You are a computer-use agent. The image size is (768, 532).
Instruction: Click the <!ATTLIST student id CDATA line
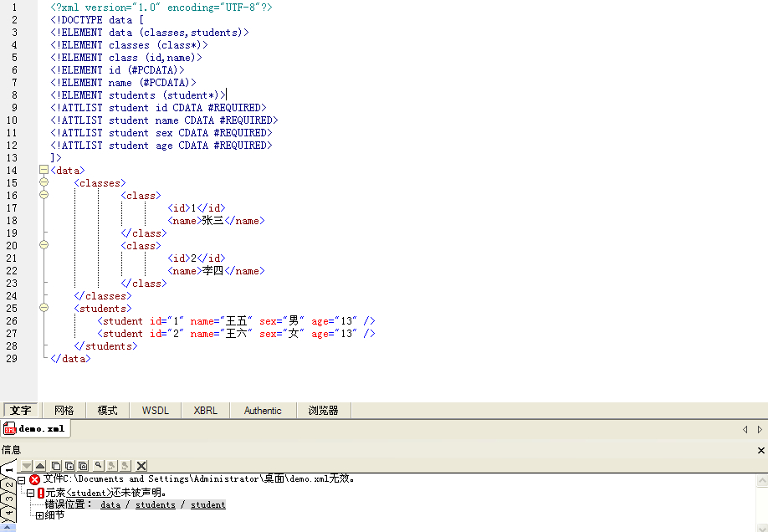158,108
